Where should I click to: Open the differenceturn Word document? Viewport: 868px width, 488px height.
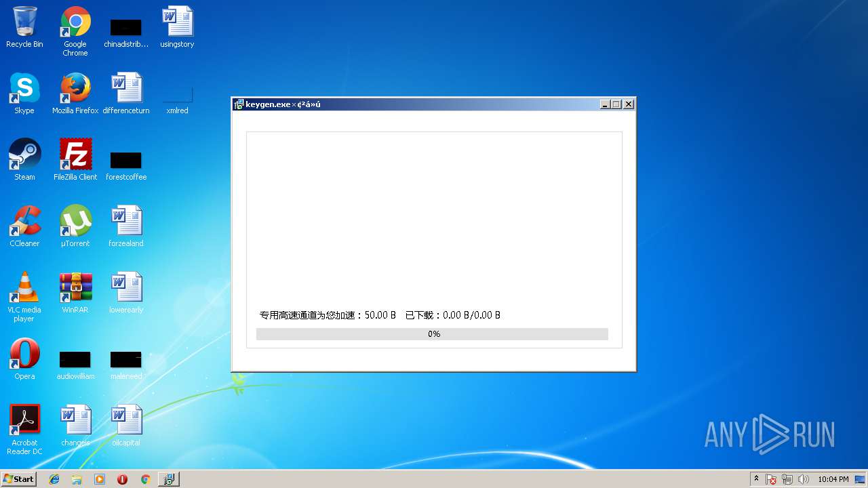point(126,94)
